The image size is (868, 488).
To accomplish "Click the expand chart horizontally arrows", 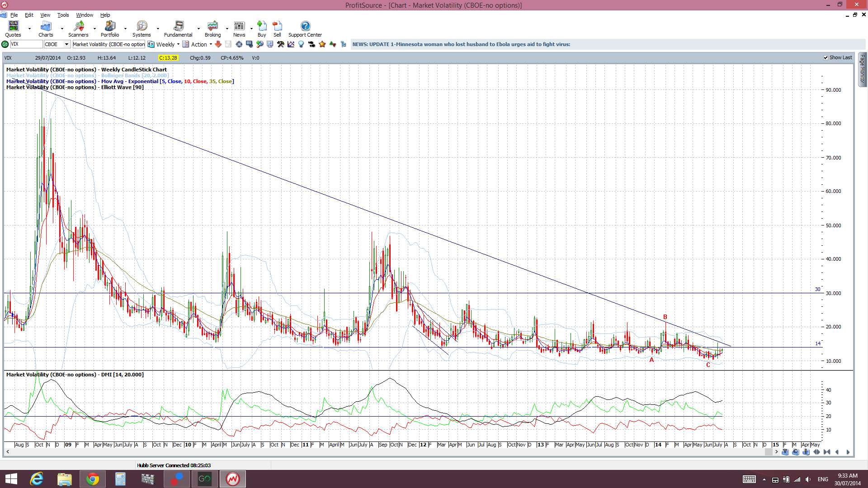I will (816, 452).
